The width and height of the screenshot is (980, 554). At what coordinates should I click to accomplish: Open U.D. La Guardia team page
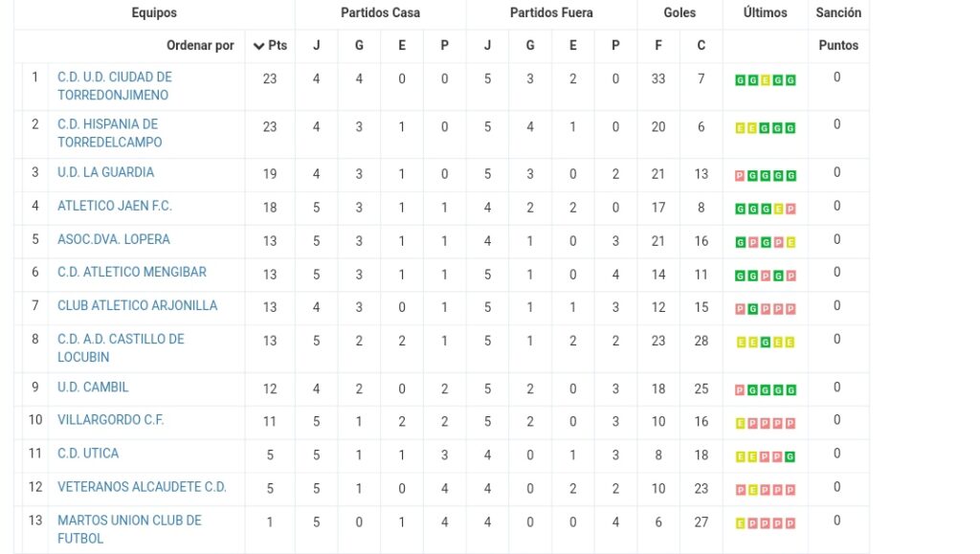pos(105,172)
